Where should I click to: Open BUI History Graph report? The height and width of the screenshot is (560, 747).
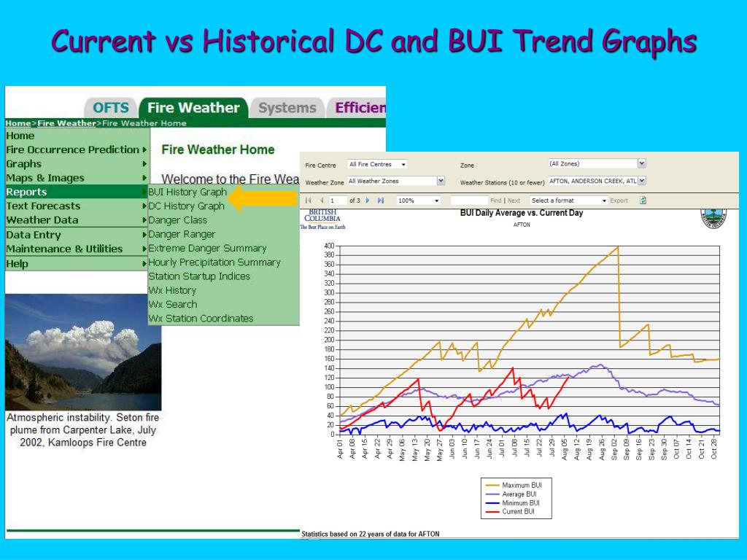(x=187, y=192)
